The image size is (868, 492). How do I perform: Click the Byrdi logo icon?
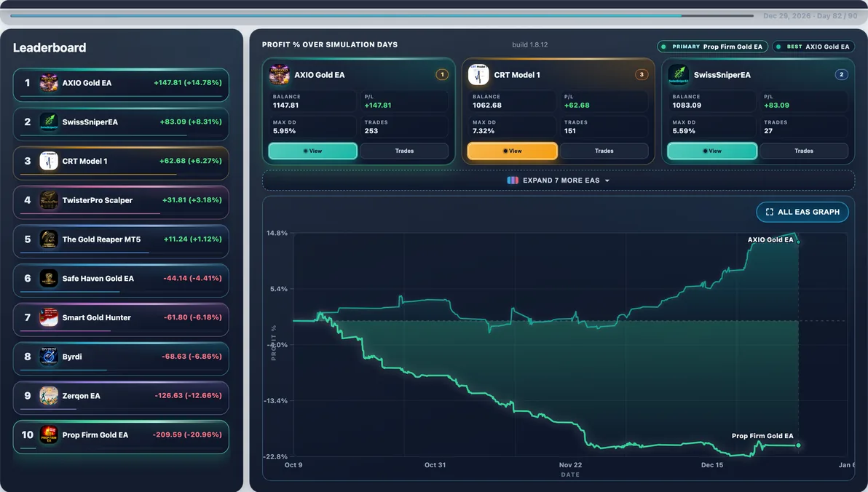49,357
